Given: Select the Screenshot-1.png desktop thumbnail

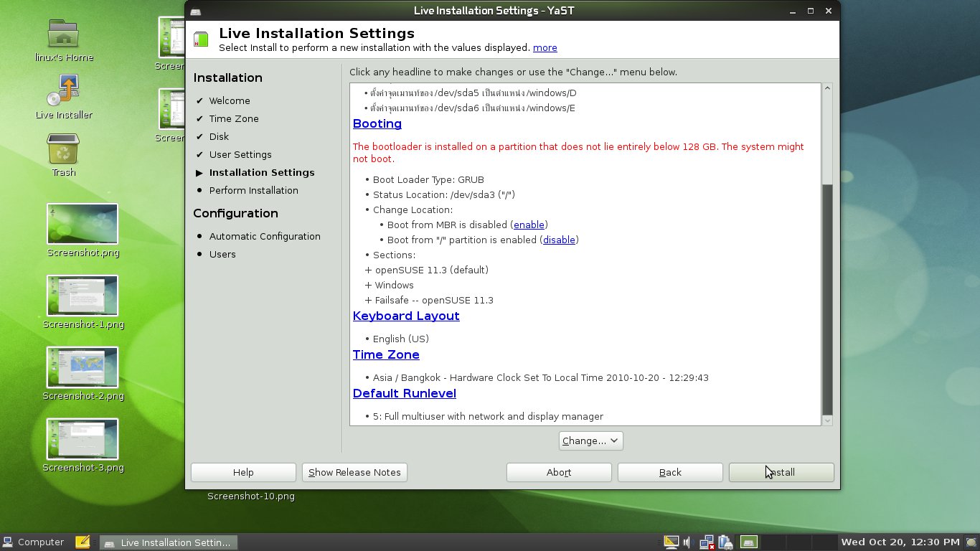Looking at the screenshot, I should [x=83, y=296].
